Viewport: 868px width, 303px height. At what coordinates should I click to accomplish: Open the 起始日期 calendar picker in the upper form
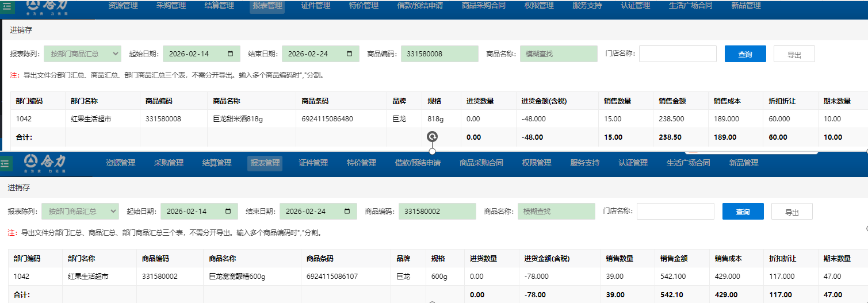[x=231, y=54]
